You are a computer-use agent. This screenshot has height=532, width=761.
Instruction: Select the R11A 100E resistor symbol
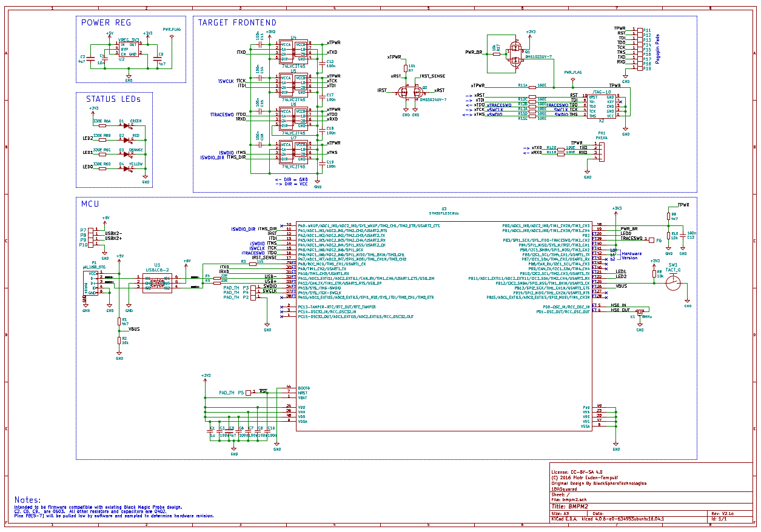pos(532,88)
